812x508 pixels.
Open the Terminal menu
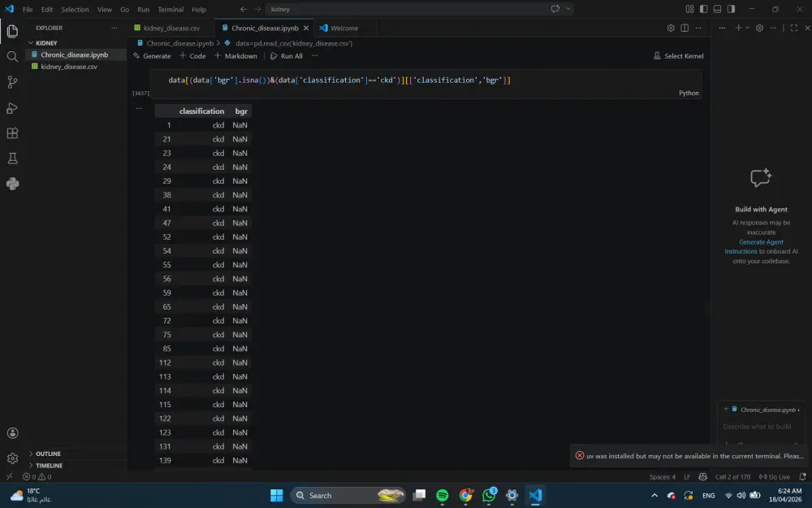pyautogui.click(x=171, y=9)
